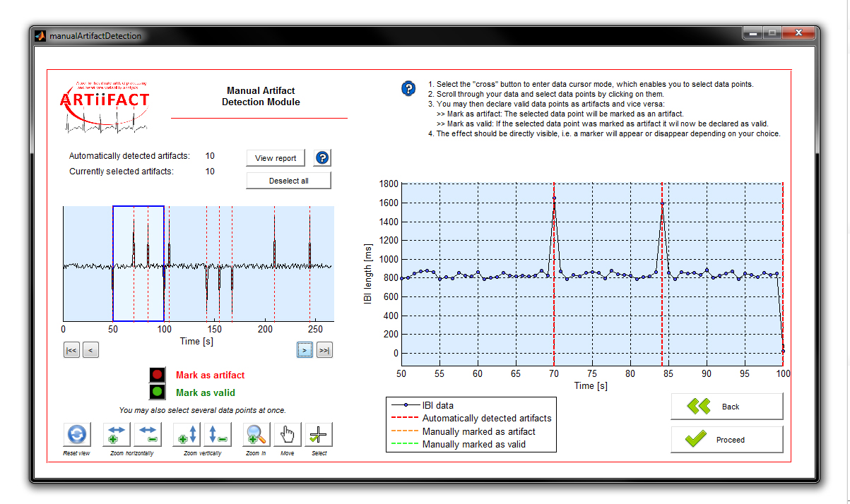The image size is (850, 504).
Task: Go Back using the green arrows button
Action: [x=726, y=407]
